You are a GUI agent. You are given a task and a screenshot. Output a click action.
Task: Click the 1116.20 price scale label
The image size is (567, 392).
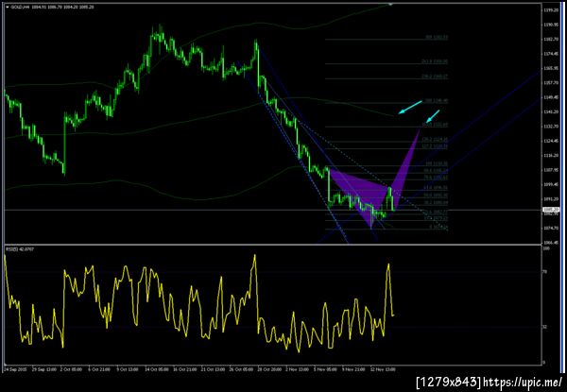[551, 155]
